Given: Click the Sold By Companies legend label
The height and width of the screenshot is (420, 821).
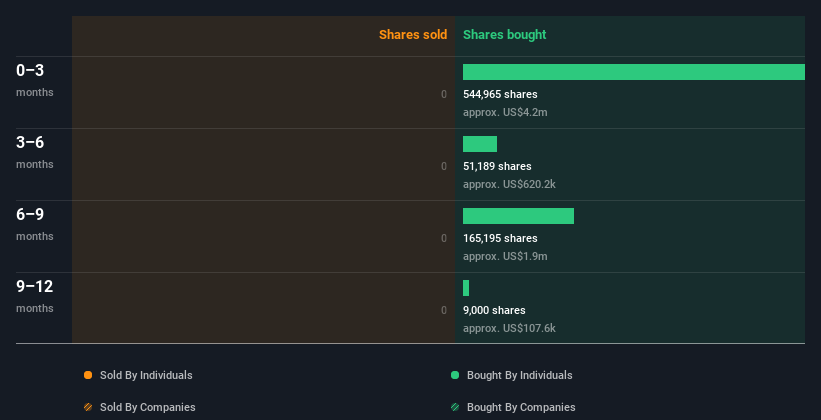Looking at the screenshot, I should 148,407.
